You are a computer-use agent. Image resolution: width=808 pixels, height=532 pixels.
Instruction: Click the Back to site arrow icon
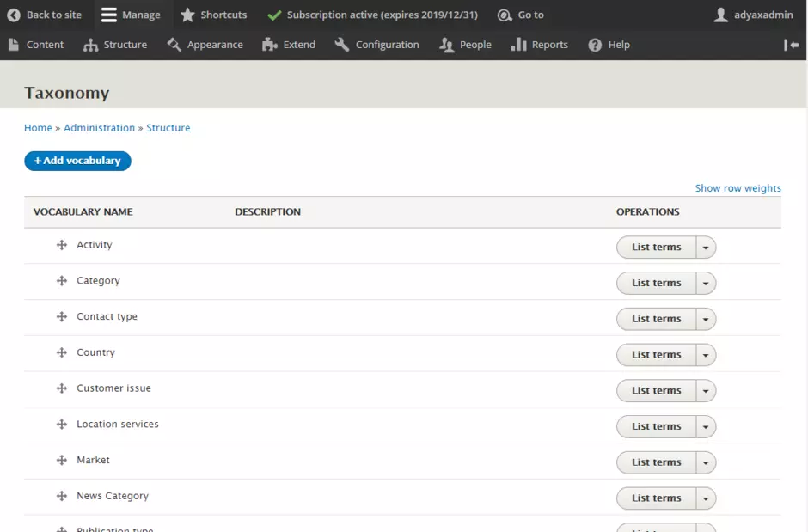(14, 15)
